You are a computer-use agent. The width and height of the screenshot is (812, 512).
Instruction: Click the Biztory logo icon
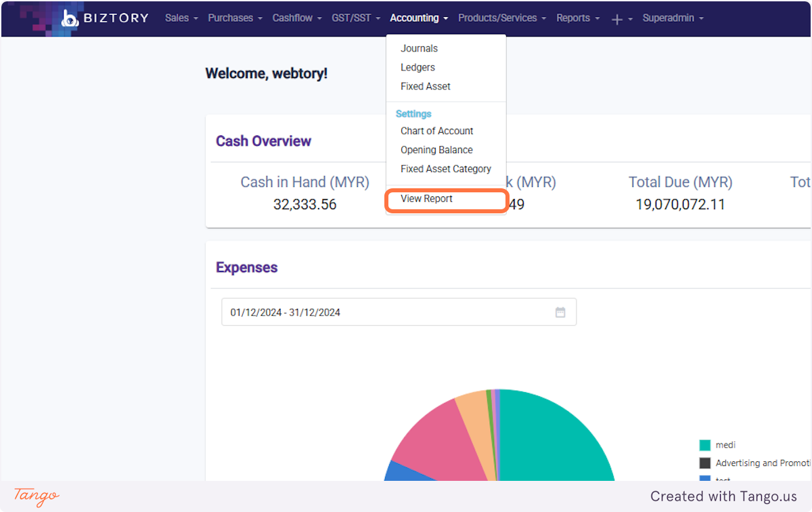point(70,18)
